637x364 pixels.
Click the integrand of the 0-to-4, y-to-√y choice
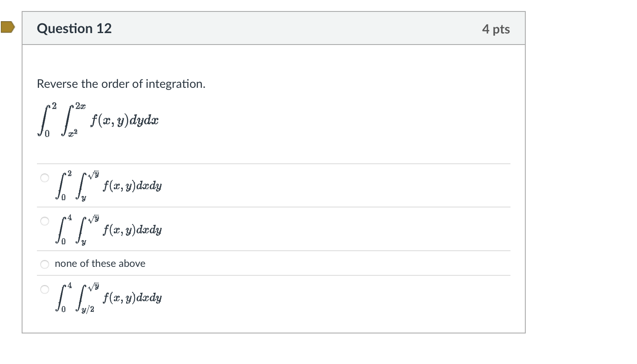point(132,230)
